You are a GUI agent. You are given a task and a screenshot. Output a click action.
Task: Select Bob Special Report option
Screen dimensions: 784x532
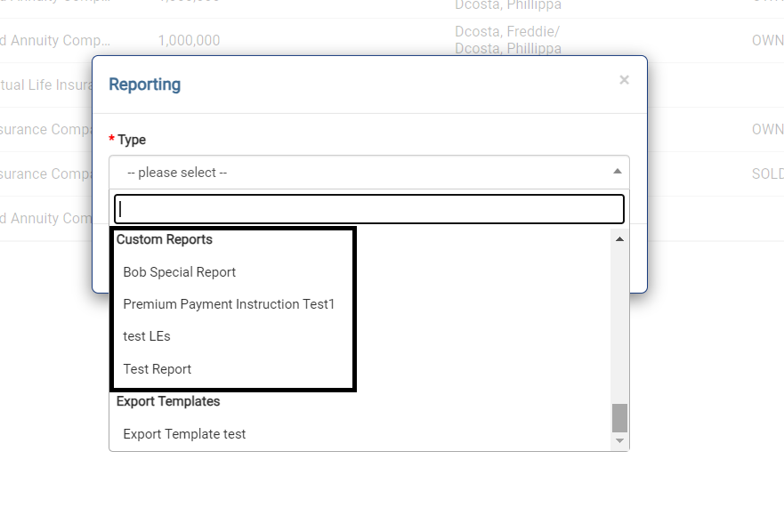pos(180,272)
